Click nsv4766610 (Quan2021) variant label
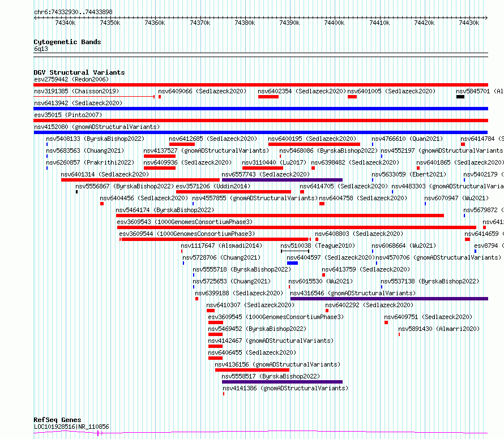The width and height of the screenshot is (504, 439). click(x=407, y=139)
